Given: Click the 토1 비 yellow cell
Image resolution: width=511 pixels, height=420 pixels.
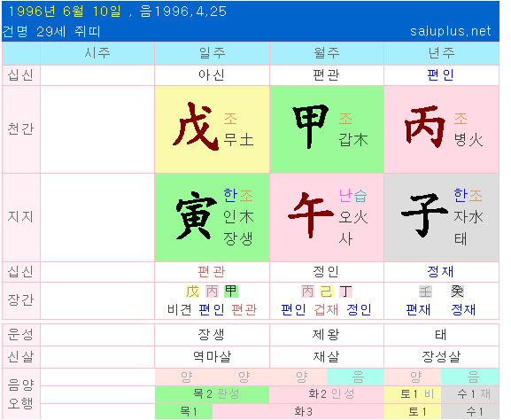Looking at the screenshot, I should point(413,394).
